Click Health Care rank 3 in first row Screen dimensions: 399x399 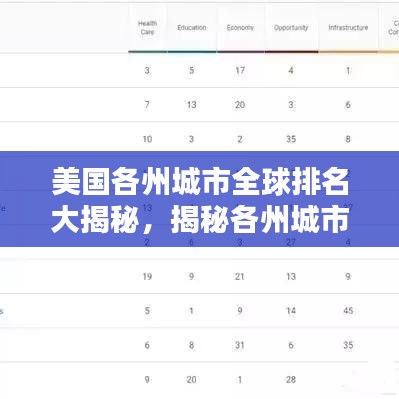coord(147,70)
